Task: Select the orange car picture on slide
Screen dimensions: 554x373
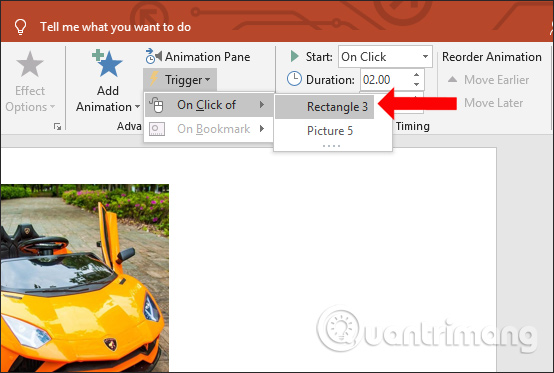Action: coord(84,277)
